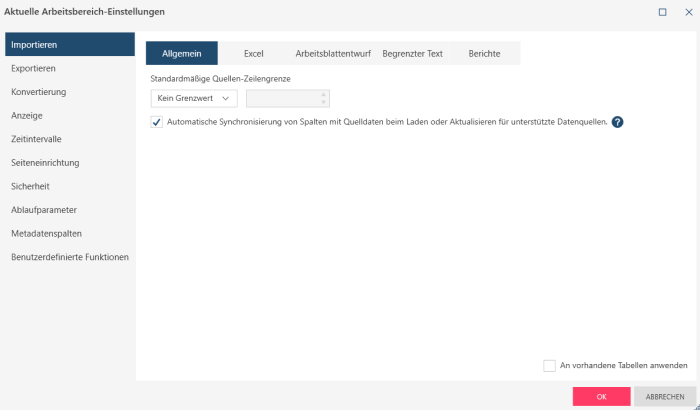Enable 'An vorhandene Tabellen anwenden' checkbox
This screenshot has width=700, height=410.
[x=549, y=366]
